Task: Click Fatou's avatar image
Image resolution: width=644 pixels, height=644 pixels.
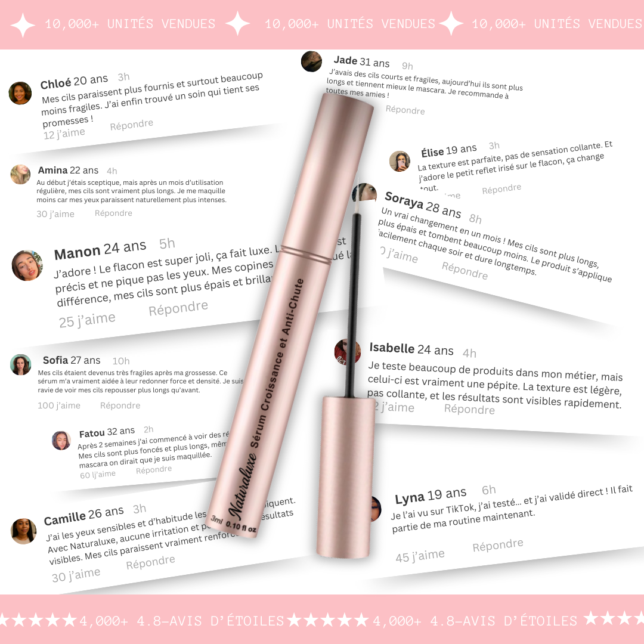Action: (61, 440)
